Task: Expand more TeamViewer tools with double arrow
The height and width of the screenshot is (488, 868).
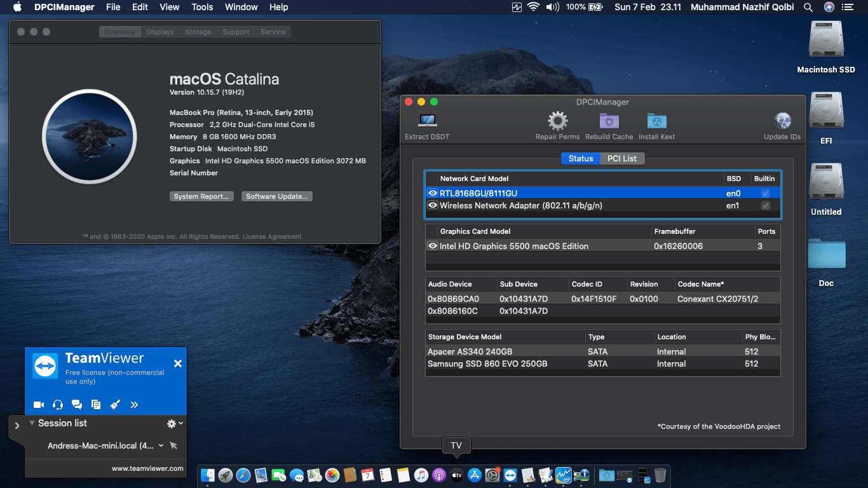Action: (x=134, y=404)
